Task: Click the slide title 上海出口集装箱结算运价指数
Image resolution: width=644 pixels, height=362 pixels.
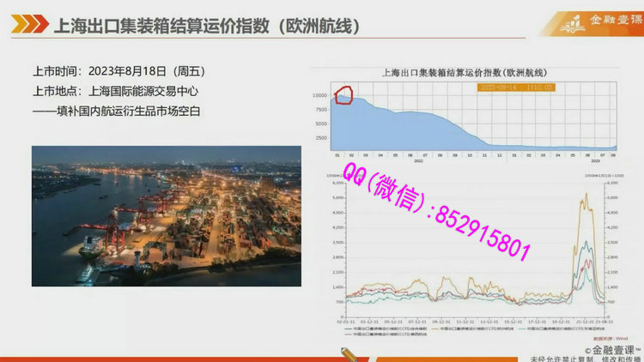Action: pos(206,27)
